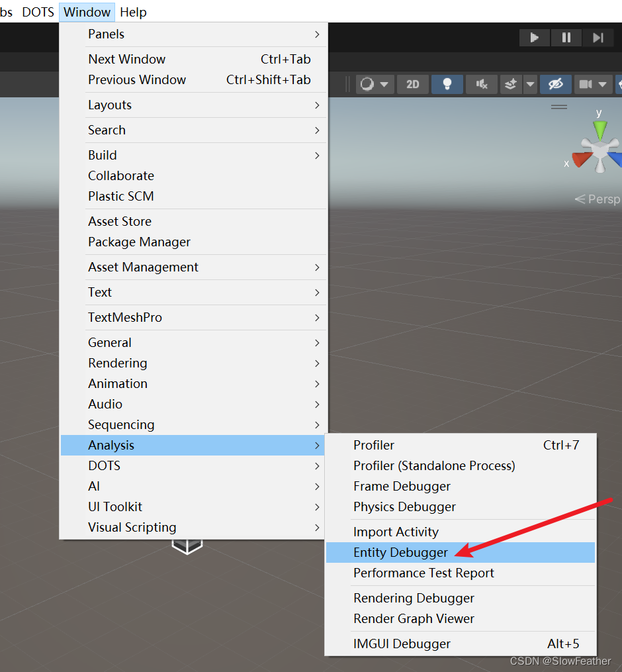622x672 pixels.
Task: Expand the Draw Mode dropdown arrow
Action: pyautogui.click(x=384, y=85)
